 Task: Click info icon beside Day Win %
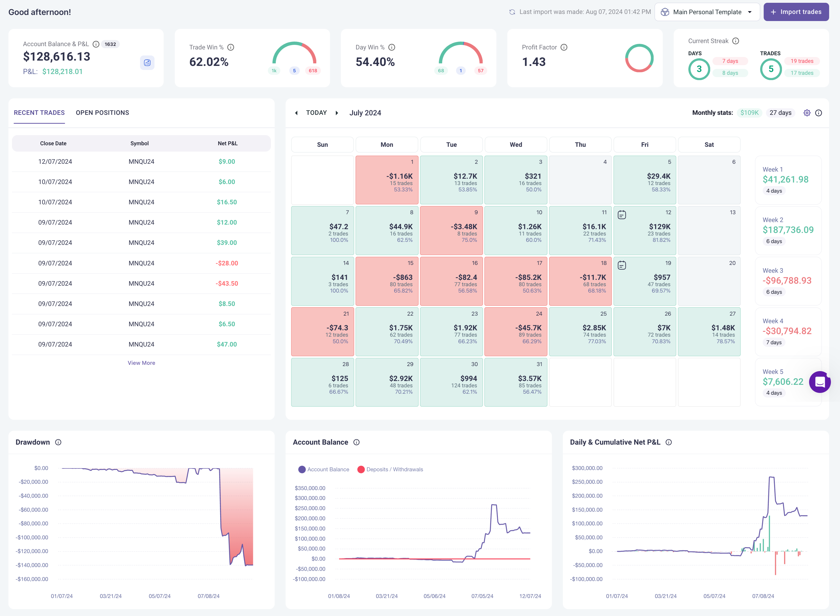click(x=392, y=47)
